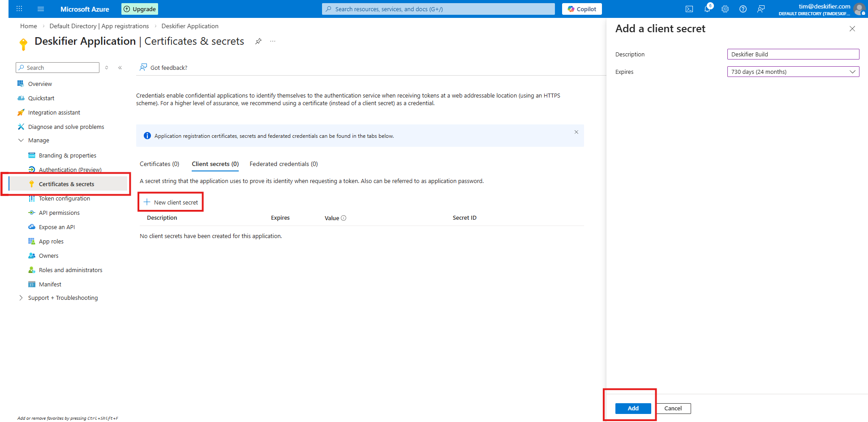Image resolution: width=868 pixels, height=422 pixels.
Task: Open Integration assistant
Action: 54,112
